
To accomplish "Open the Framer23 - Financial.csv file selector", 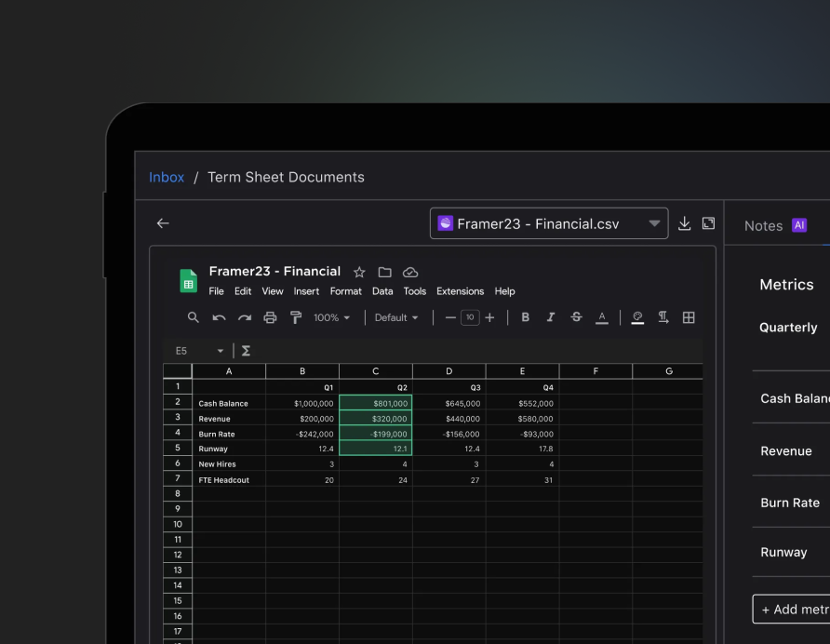I will click(x=549, y=223).
